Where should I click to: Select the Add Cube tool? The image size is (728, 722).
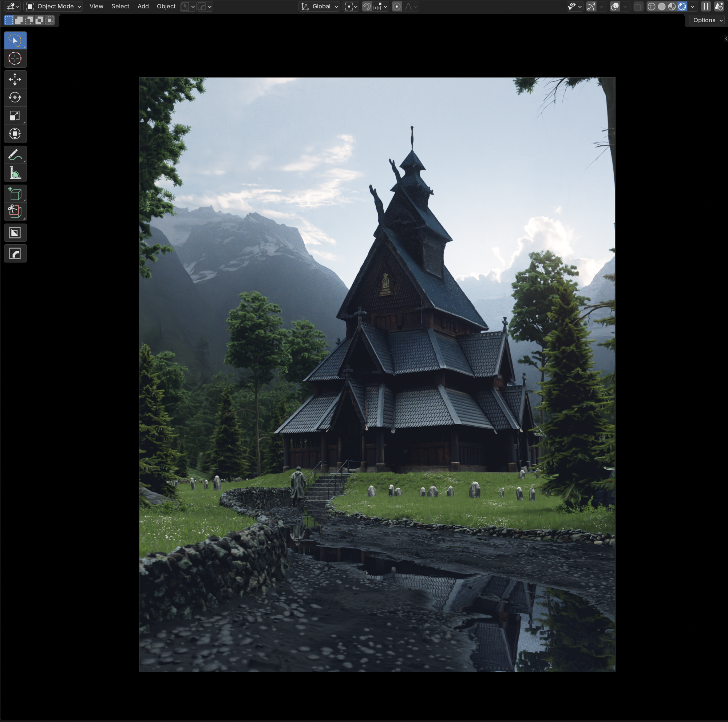(x=15, y=194)
